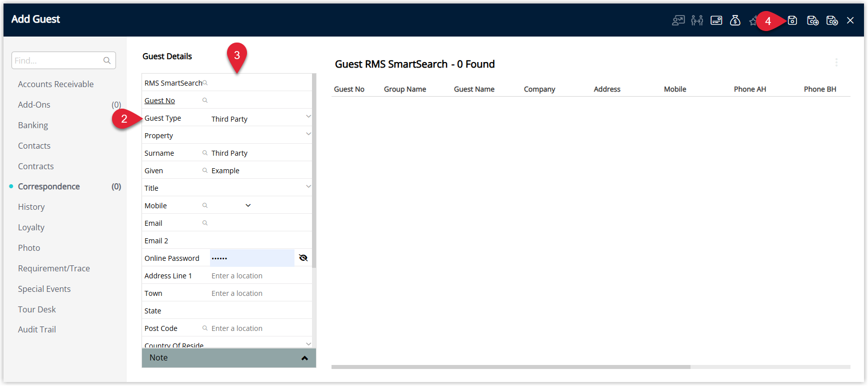Open Contracts section
This screenshot has height=386, width=868.
(35, 166)
